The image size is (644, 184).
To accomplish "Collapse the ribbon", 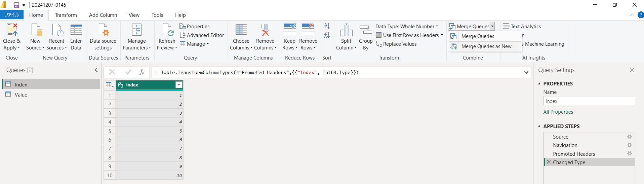I will pos(632,15).
